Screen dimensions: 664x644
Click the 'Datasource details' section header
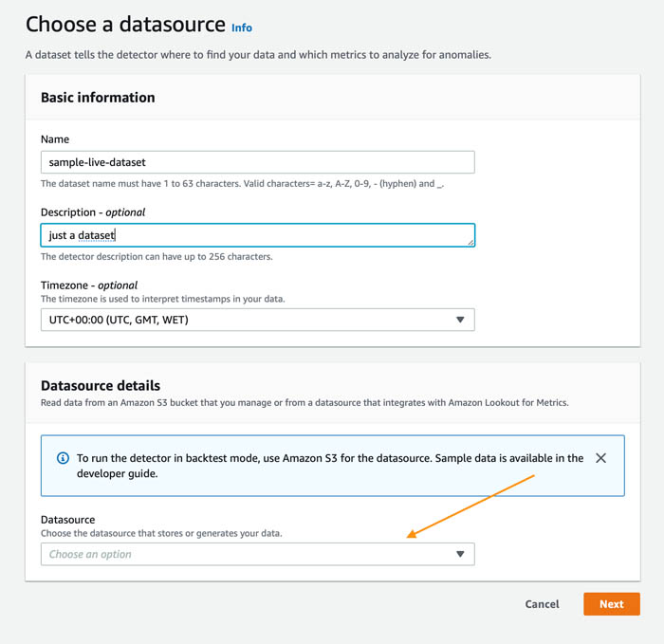click(x=101, y=386)
